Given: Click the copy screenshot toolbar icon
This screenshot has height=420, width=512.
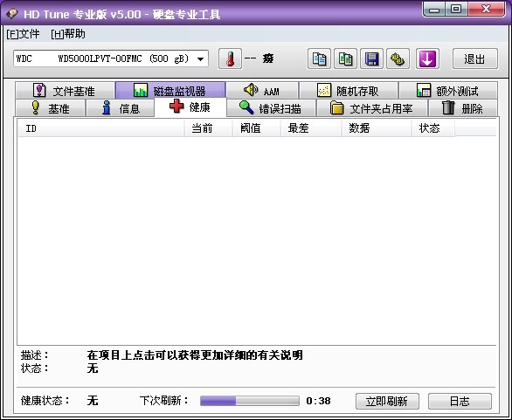Looking at the screenshot, I should click(x=345, y=59).
